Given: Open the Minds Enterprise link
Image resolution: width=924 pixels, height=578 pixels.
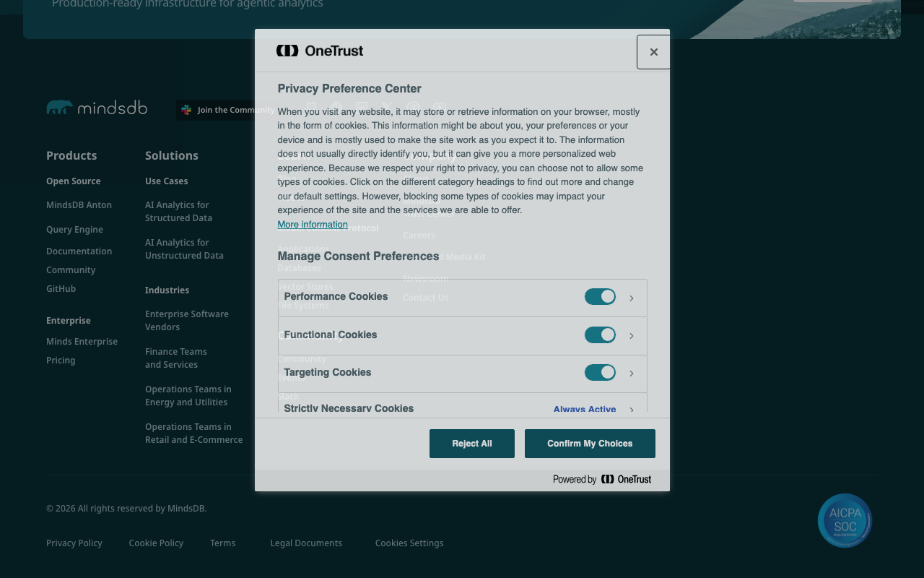Looking at the screenshot, I should click(82, 342).
